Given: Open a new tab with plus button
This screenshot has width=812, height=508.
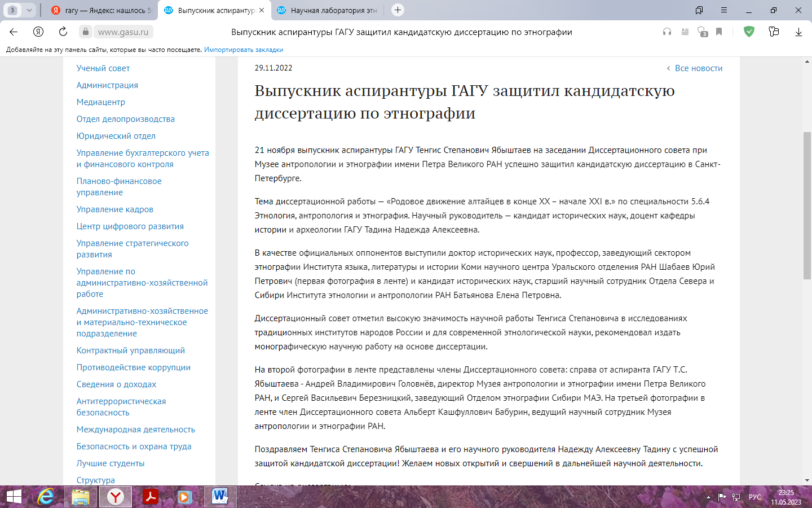Looking at the screenshot, I should pyautogui.click(x=398, y=10).
